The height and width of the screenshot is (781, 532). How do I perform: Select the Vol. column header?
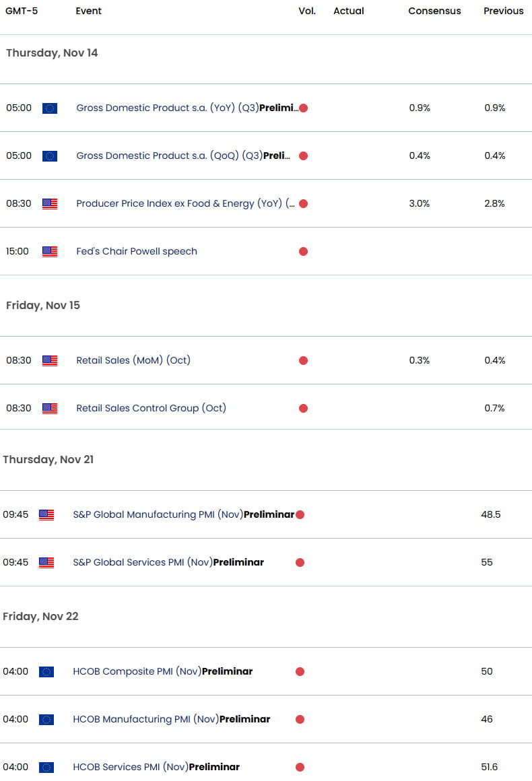click(307, 11)
